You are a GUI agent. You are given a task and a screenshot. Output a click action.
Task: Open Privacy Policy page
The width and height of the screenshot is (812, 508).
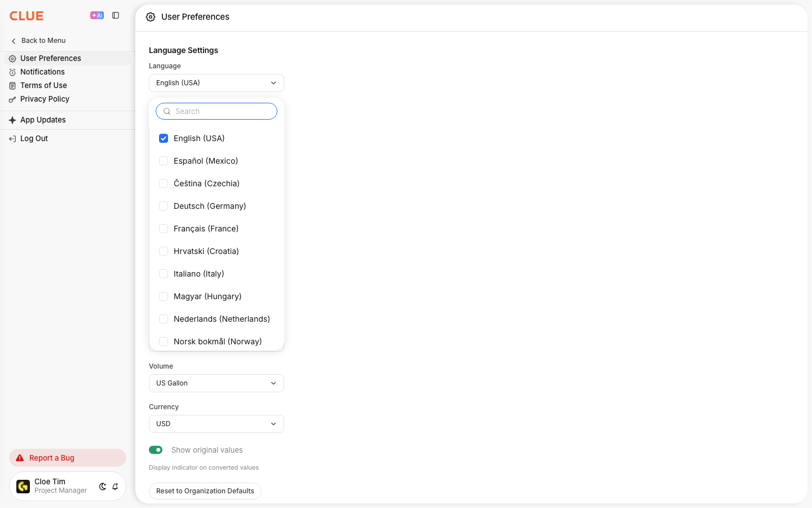[x=68, y=99]
